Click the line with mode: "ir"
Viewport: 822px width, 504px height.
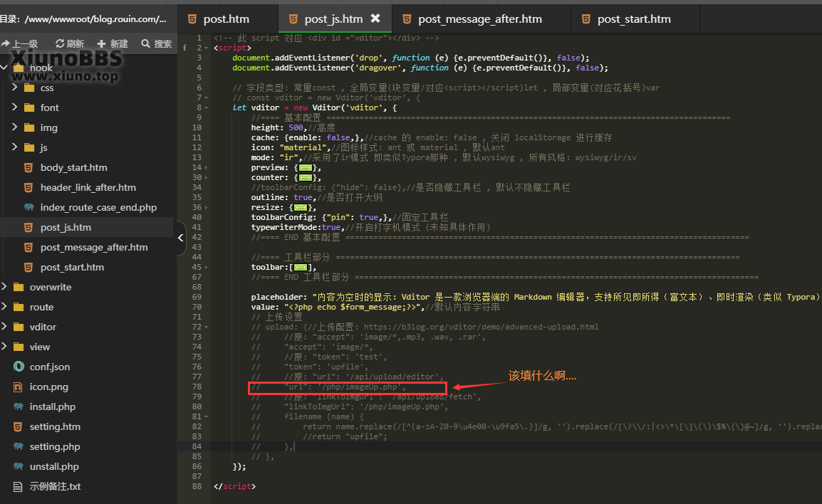click(x=444, y=157)
